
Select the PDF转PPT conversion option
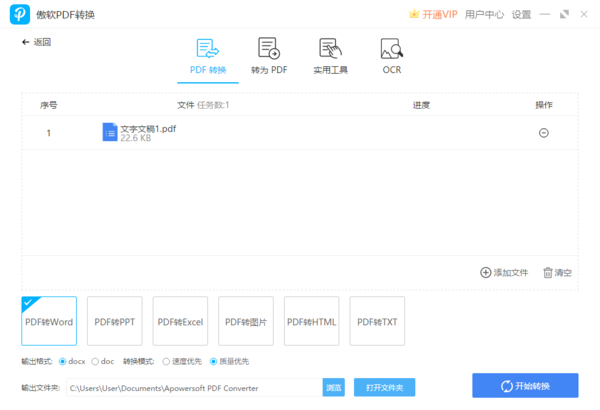click(x=115, y=322)
